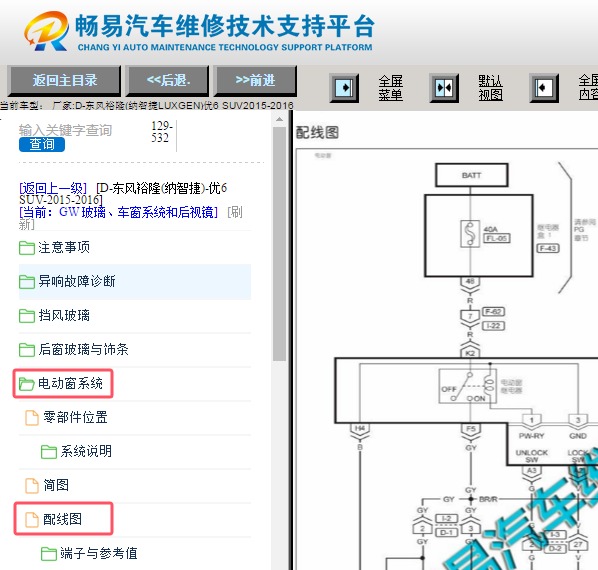The image size is (598, 570).
Task: Click the folder icon beside 后窗玻璃与饰条
Action: (x=27, y=350)
